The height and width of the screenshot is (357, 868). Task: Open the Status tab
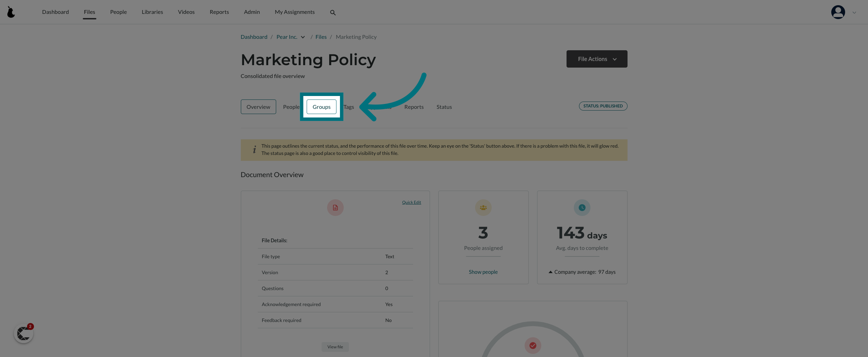coord(444,107)
